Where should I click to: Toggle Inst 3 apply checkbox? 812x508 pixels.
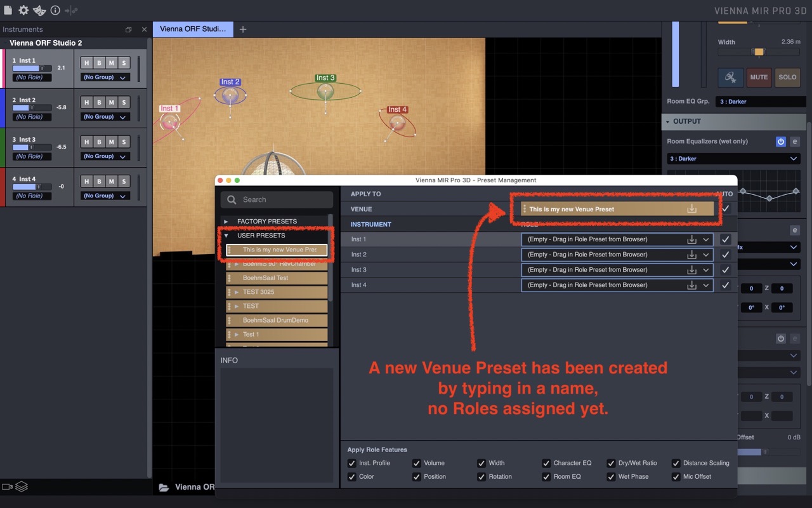point(726,270)
